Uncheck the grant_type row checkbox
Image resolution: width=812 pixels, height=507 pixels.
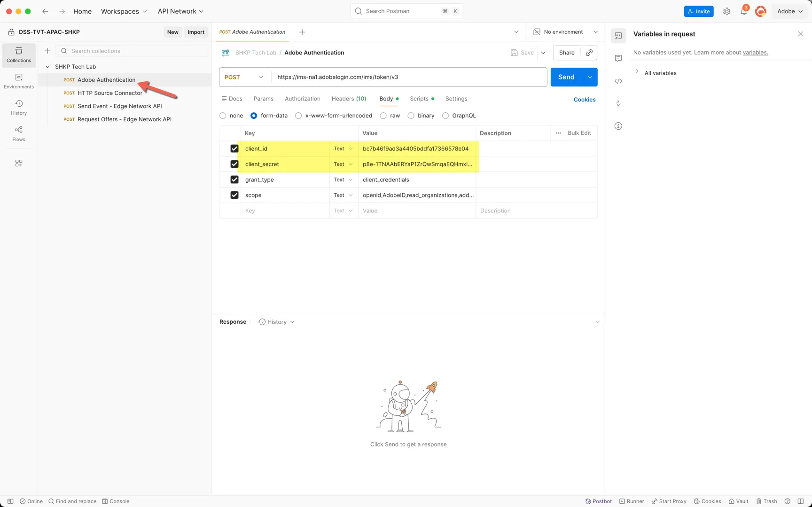234,179
